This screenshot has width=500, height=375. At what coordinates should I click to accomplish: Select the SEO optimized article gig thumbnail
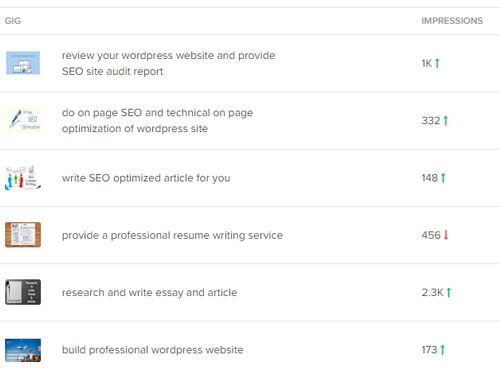pyautogui.click(x=23, y=178)
